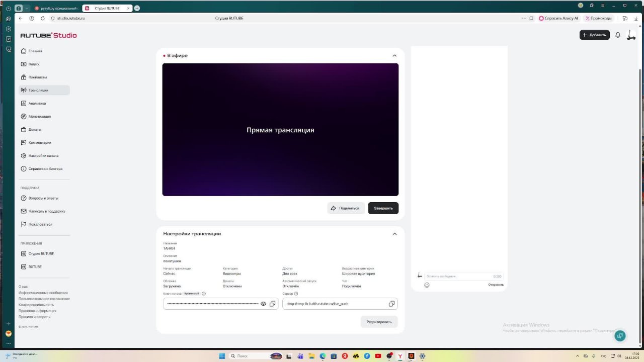The width and height of the screenshot is (644, 362).
Task: Open Аналитика in the sidebar
Action: [44, 104]
